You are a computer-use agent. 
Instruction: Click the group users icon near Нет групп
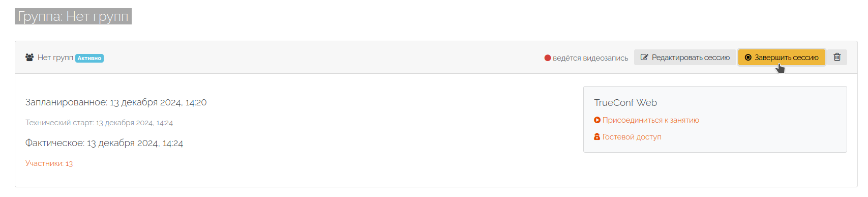29,58
